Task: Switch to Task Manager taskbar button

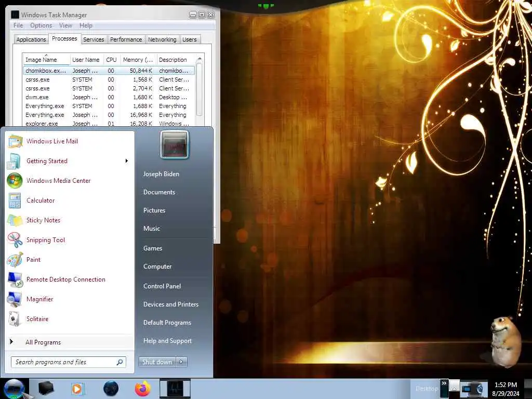Action: 175,389
